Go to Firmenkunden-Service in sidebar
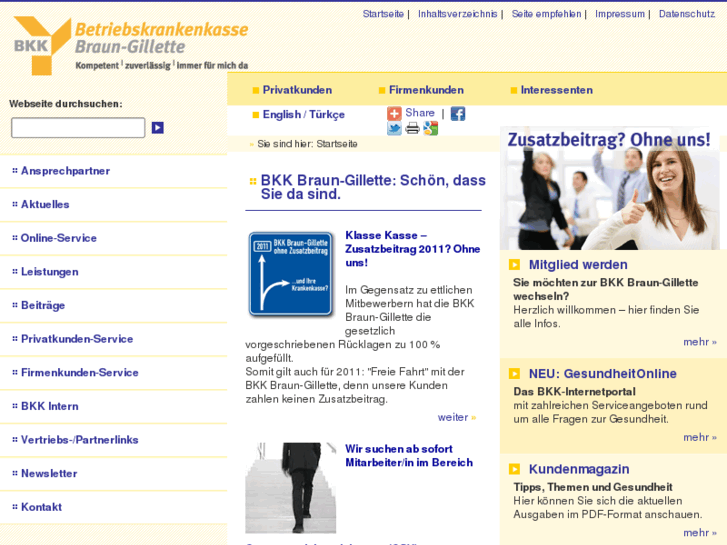This screenshot has width=727, height=545. (x=80, y=372)
